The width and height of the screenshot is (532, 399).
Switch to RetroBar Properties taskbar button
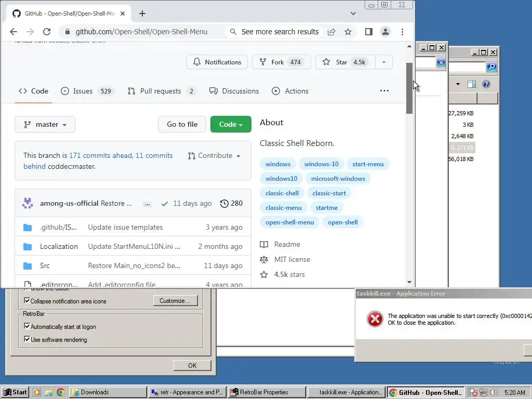[x=267, y=392]
